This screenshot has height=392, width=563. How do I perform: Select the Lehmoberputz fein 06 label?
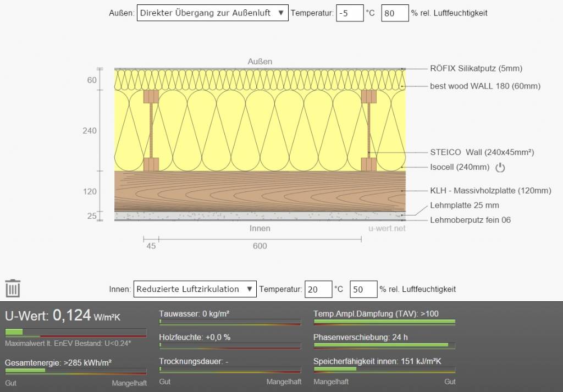click(x=470, y=220)
